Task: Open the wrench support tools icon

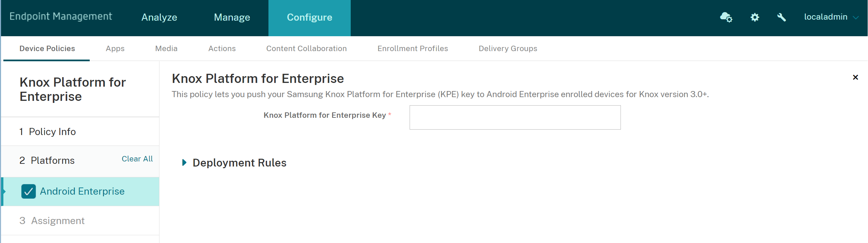Action: pyautogui.click(x=781, y=17)
